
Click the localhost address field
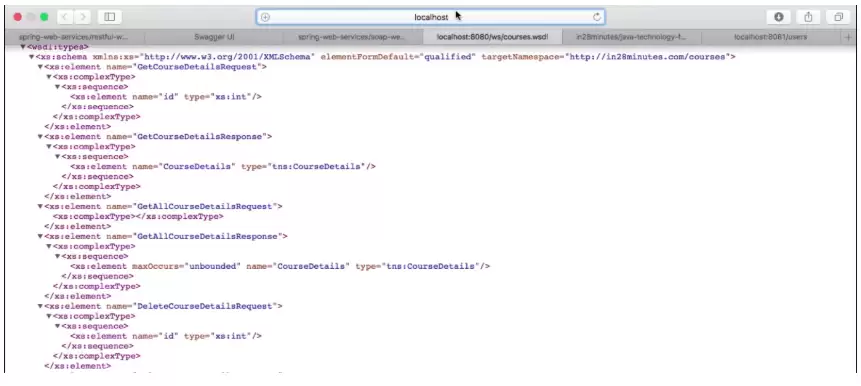coord(431,17)
